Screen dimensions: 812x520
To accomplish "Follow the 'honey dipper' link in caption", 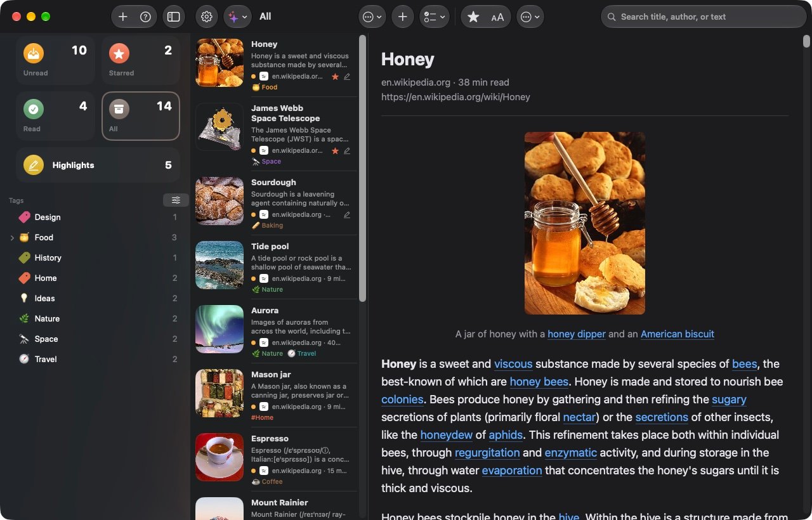I will 577,334.
